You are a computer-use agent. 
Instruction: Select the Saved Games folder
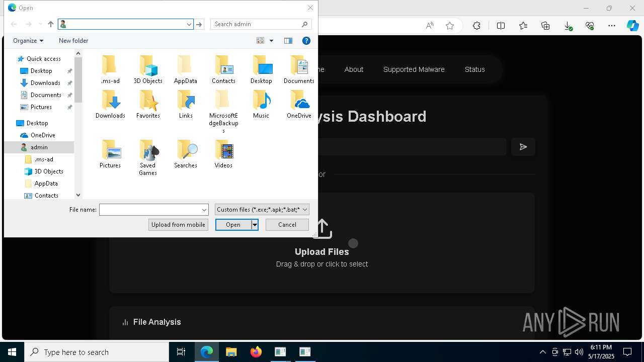[x=148, y=158]
